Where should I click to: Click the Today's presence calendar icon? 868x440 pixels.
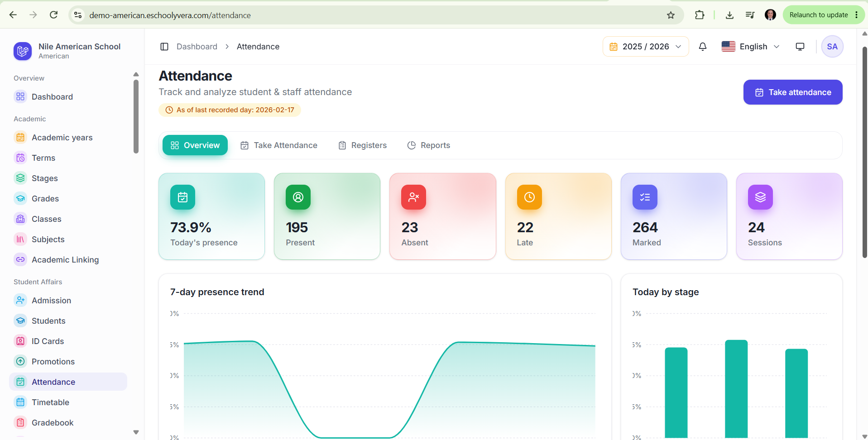182,197
